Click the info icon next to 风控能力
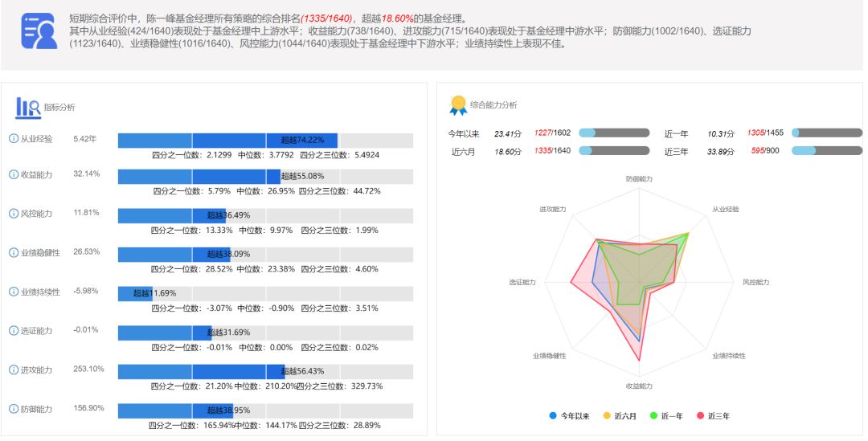 [14, 214]
